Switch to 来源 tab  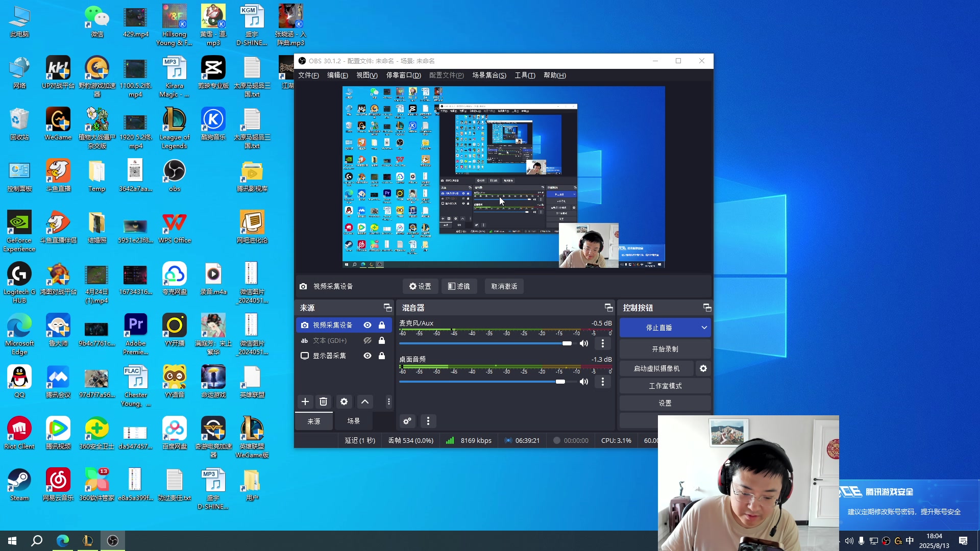[x=314, y=421]
